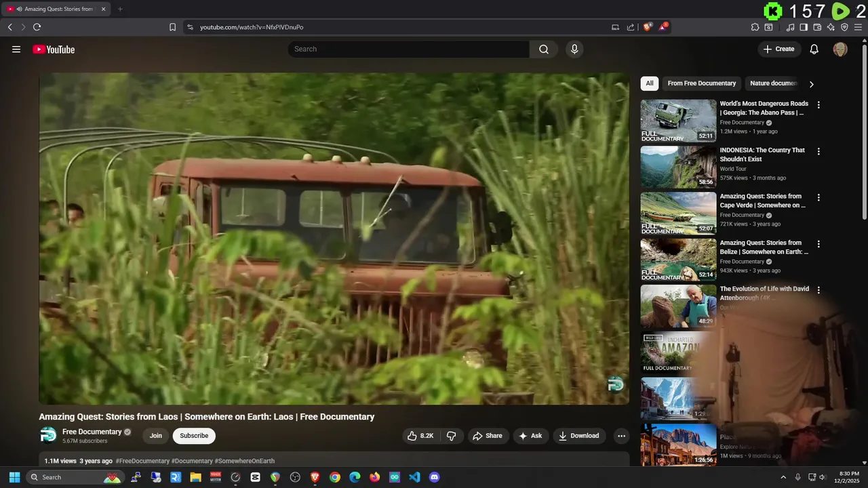Click the Share button
868x488 pixels.
pos(488,436)
